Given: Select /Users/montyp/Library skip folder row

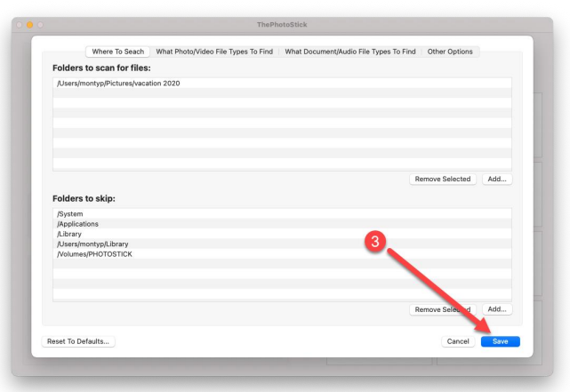Looking at the screenshot, I should click(x=282, y=244).
